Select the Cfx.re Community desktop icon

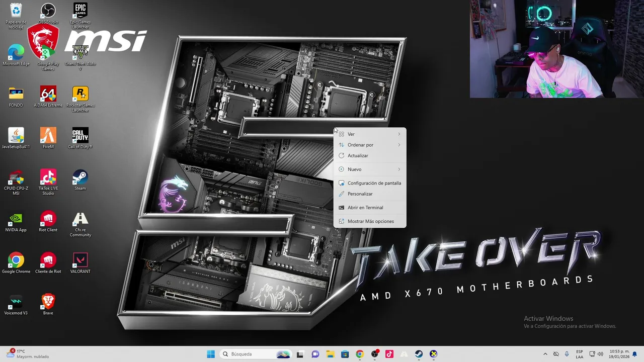click(80, 224)
